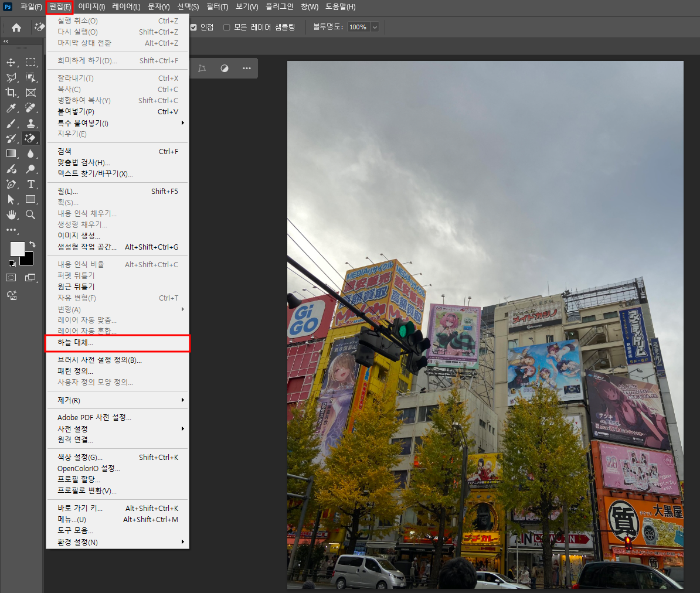Select the Lasso tool
This screenshot has width=700, height=593.
click(11, 77)
